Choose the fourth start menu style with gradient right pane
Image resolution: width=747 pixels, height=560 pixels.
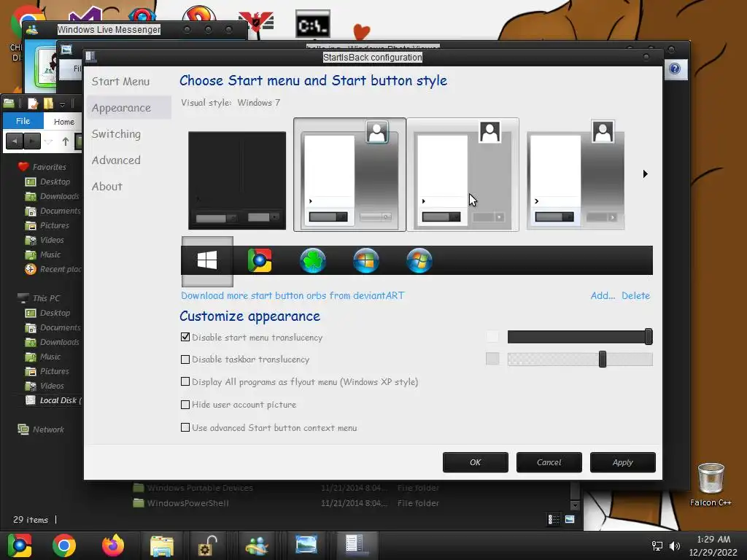576,175
